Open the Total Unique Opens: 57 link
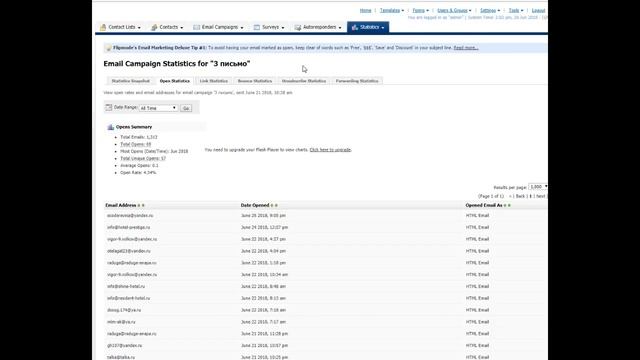This screenshot has width=640, height=360. tap(143, 158)
